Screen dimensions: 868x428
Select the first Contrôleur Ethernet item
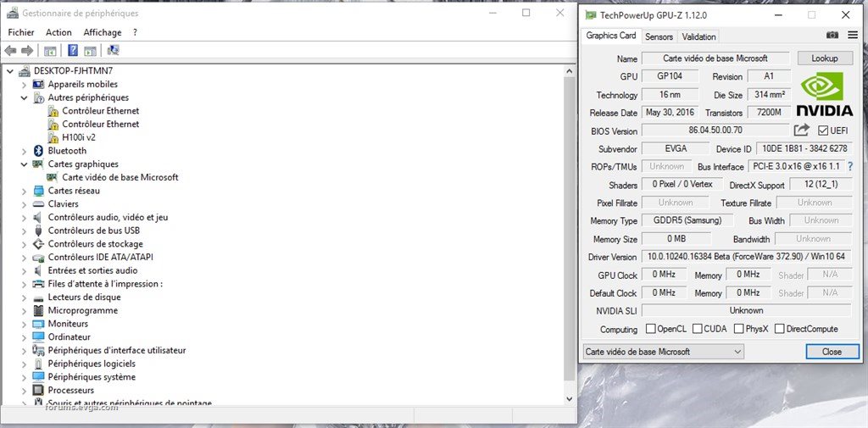(100, 111)
